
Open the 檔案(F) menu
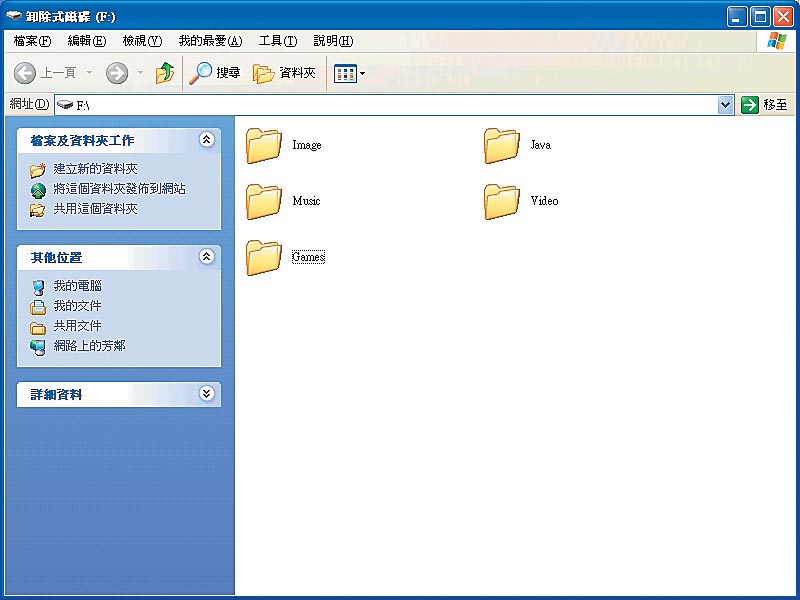[32, 41]
